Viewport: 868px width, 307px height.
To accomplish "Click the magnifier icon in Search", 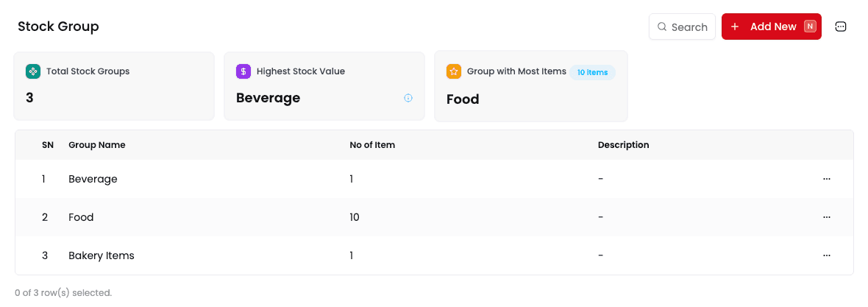I will [662, 27].
